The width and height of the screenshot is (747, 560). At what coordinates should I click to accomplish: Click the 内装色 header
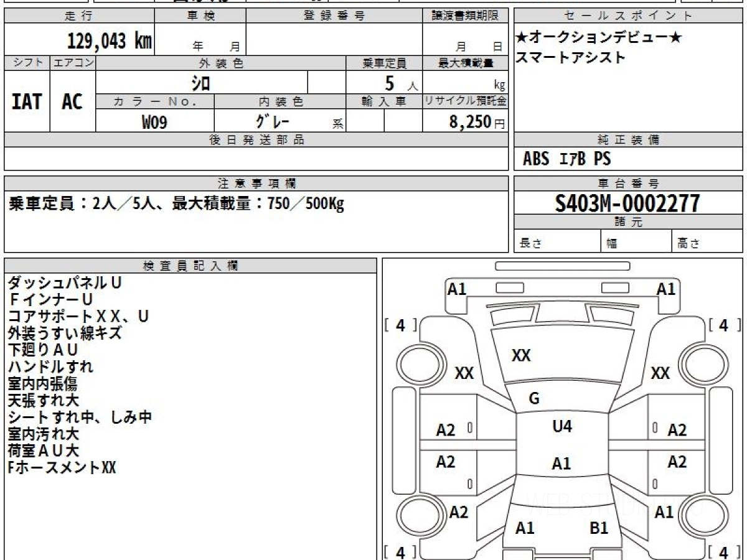click(280, 101)
